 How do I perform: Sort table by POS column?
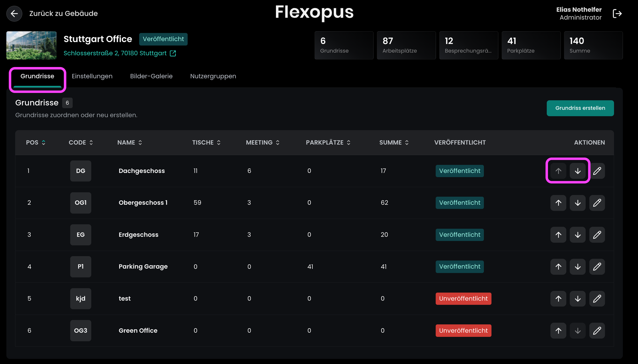(x=36, y=143)
